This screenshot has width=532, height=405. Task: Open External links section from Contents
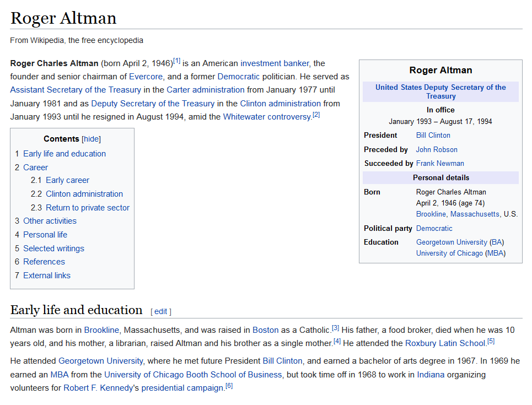[47, 276]
